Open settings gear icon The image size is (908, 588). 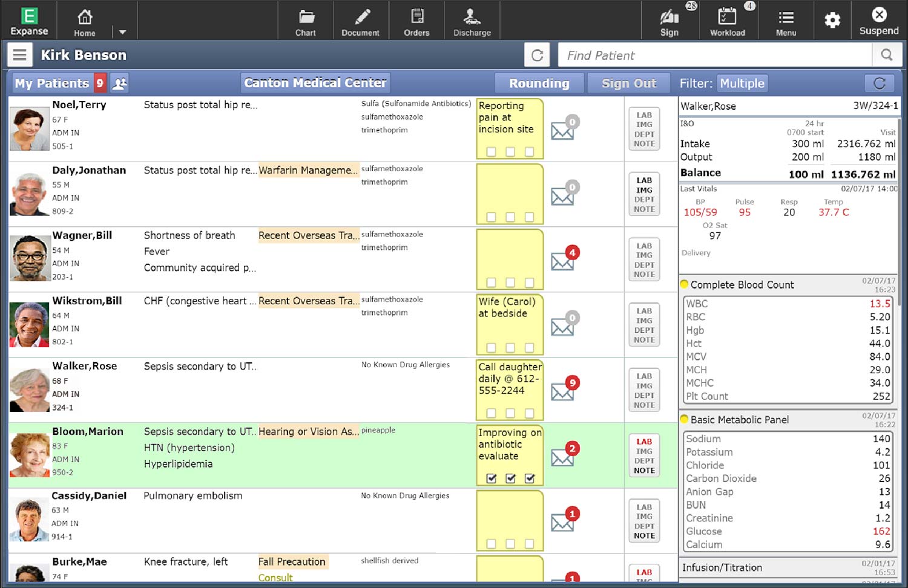pyautogui.click(x=832, y=21)
